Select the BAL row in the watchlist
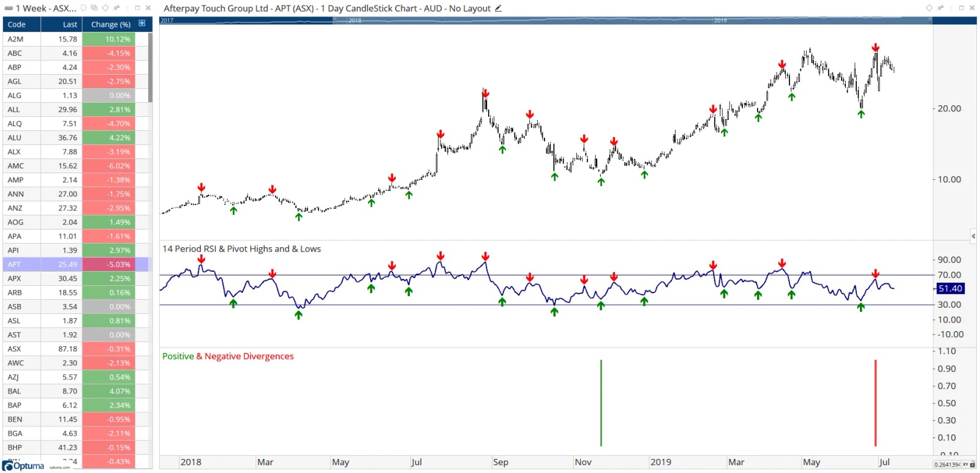Screen dimensions: 980x473 (x=76, y=391)
